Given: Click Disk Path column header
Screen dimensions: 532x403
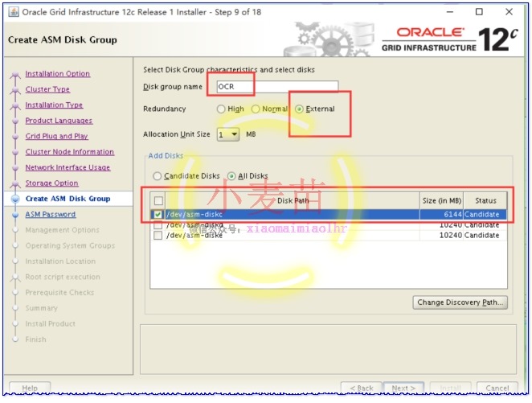Looking at the screenshot, I should (x=293, y=200).
